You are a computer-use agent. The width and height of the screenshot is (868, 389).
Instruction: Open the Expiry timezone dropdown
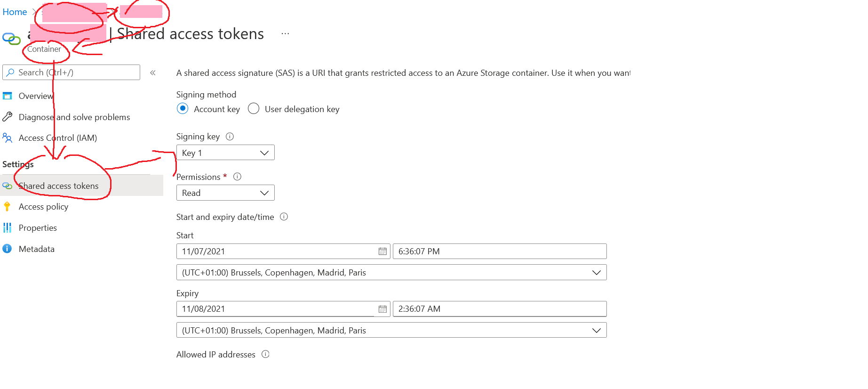[391, 330]
